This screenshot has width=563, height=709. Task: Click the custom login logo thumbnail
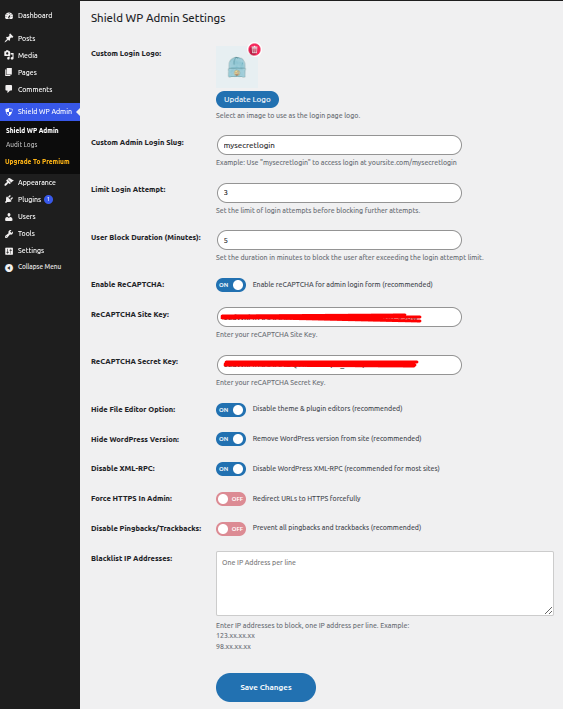click(237, 67)
